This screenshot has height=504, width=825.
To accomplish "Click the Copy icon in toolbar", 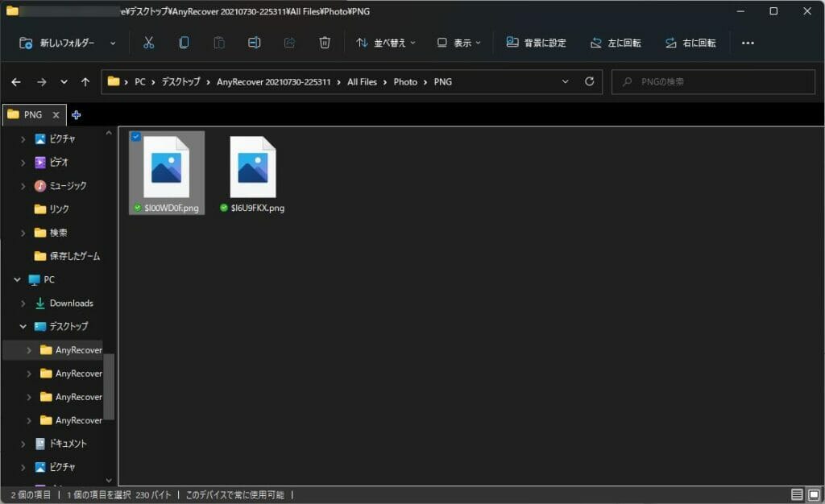I will click(x=184, y=43).
